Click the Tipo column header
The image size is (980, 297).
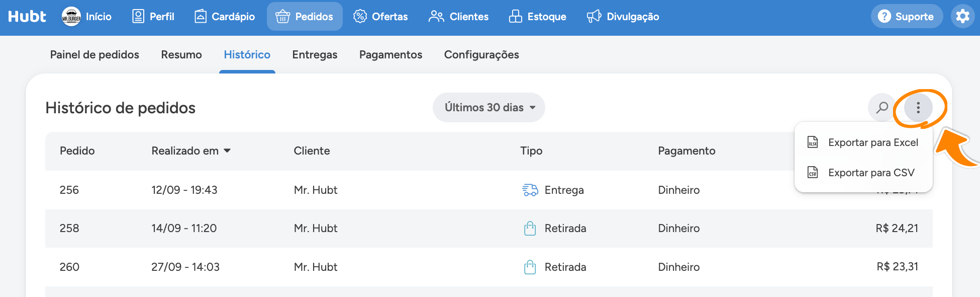531,151
